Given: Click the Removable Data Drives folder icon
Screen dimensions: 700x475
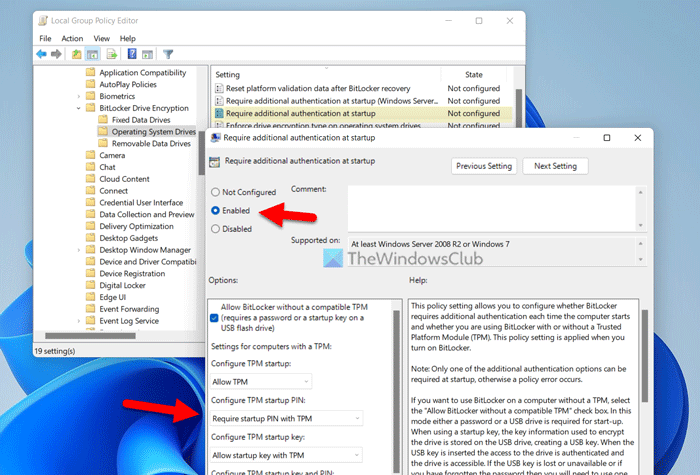Looking at the screenshot, I should tap(103, 143).
